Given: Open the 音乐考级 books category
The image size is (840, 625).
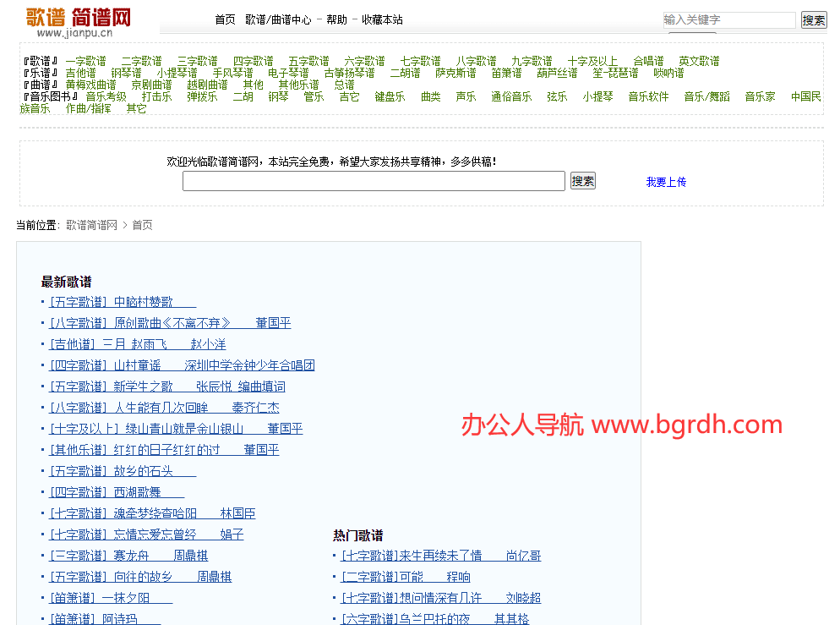Looking at the screenshot, I should (x=106, y=96).
